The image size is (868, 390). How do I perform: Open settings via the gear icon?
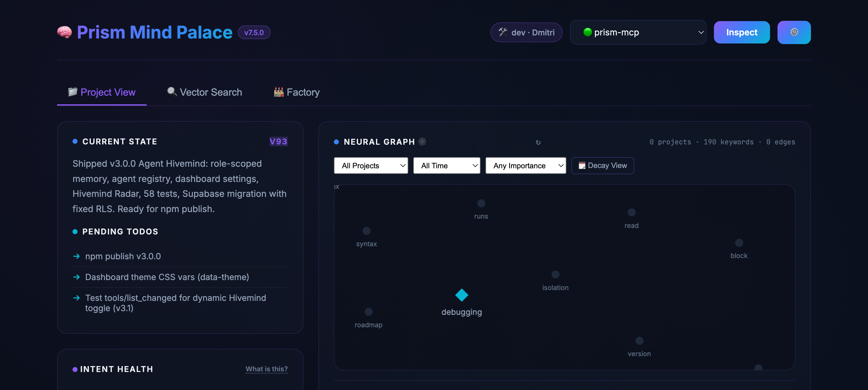[794, 32]
